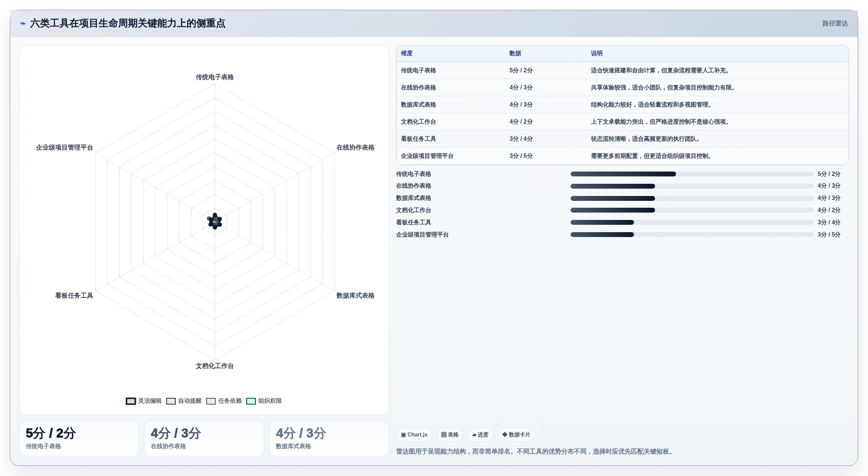Click the 维度 column header
The width and height of the screenshot is (868, 476).
click(407, 54)
